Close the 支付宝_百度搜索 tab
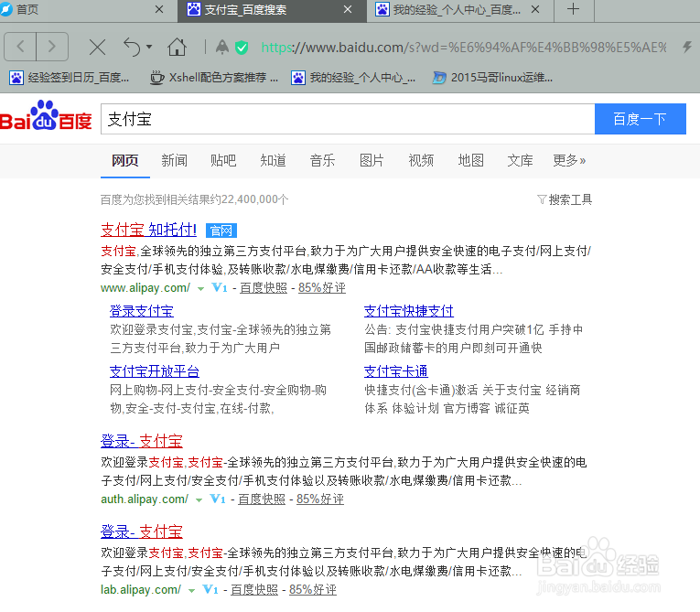The height and width of the screenshot is (612, 700). click(348, 9)
